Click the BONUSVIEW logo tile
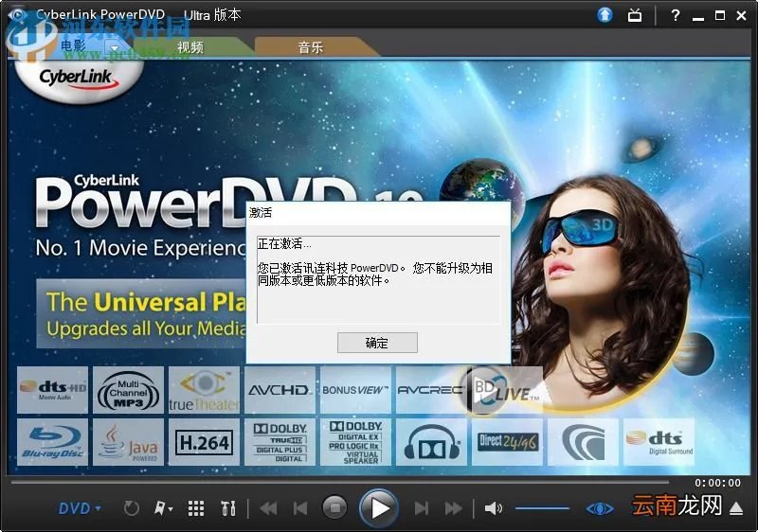The width and height of the screenshot is (758, 532). pos(355,390)
